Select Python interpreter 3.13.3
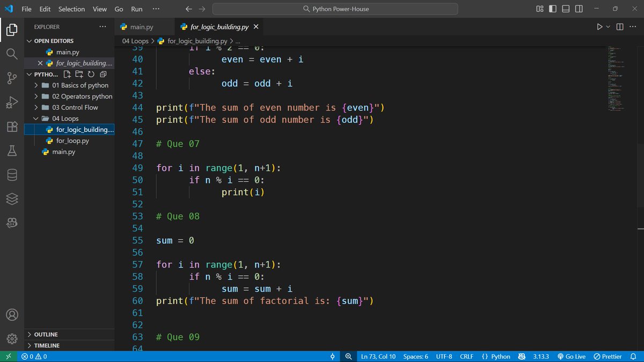The width and height of the screenshot is (644, 362). click(541, 357)
